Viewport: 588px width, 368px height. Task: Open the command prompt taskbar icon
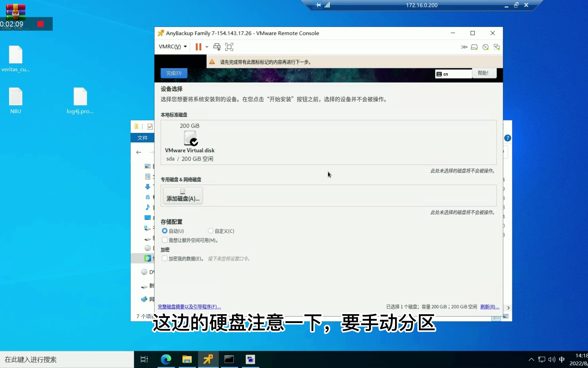pos(229,359)
